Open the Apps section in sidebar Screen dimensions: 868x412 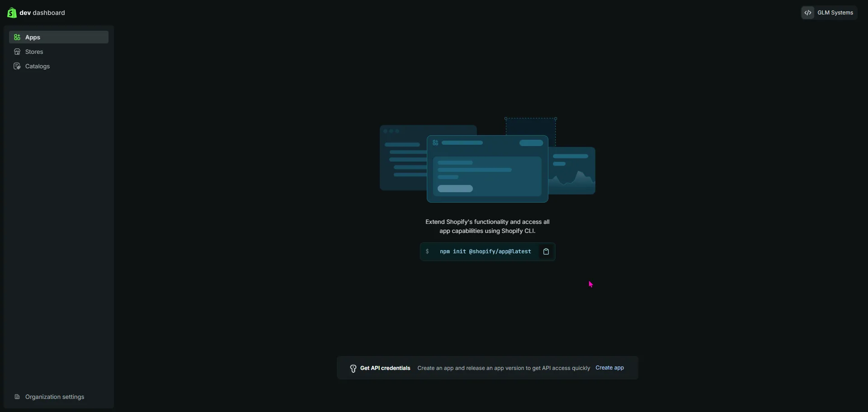click(x=59, y=37)
